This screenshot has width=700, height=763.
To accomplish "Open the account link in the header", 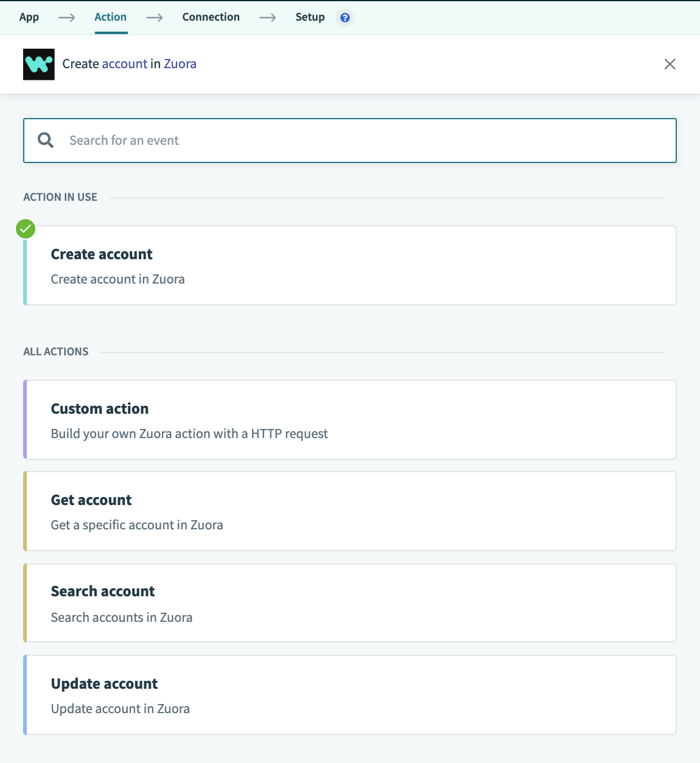I will tap(124, 63).
